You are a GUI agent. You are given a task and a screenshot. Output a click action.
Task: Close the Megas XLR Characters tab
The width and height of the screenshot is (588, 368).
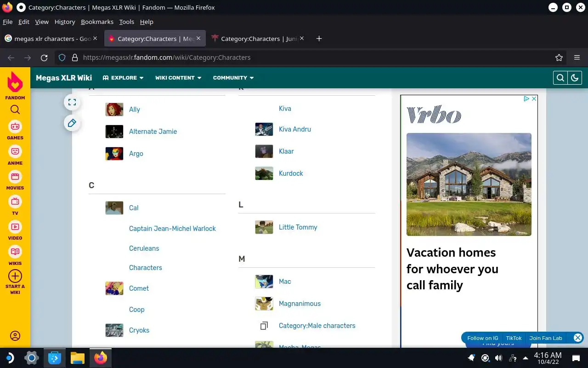click(x=199, y=39)
